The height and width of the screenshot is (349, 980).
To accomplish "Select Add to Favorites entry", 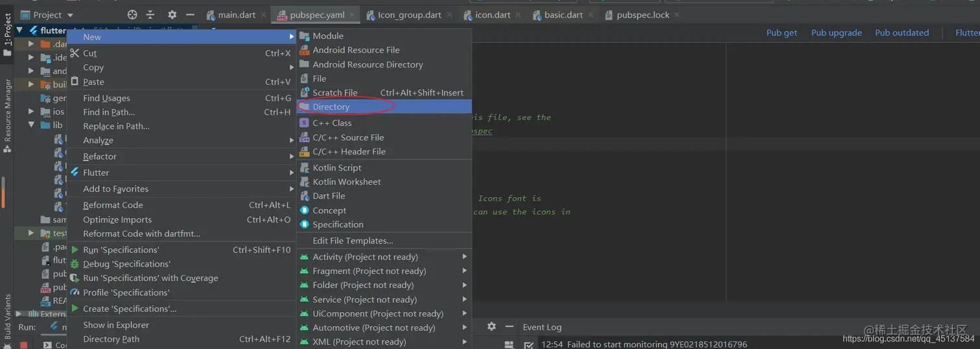I will (181, 189).
